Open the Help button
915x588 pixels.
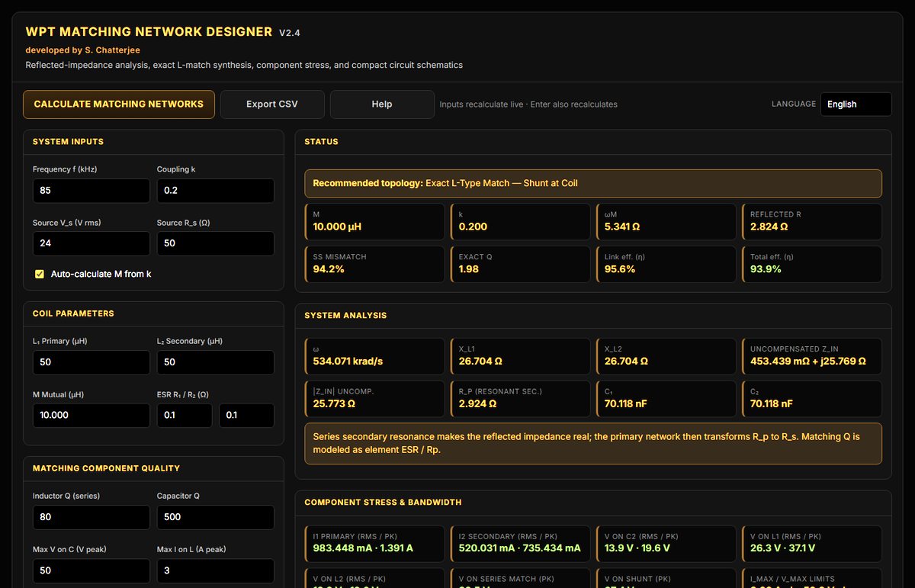point(382,104)
